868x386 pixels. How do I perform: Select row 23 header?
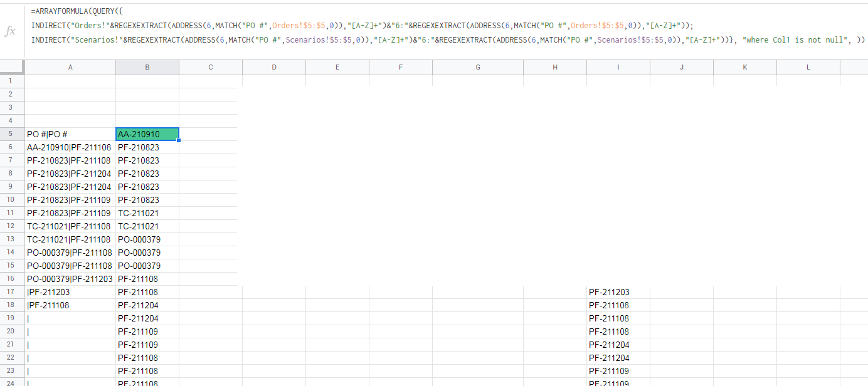pyautogui.click(x=12, y=371)
